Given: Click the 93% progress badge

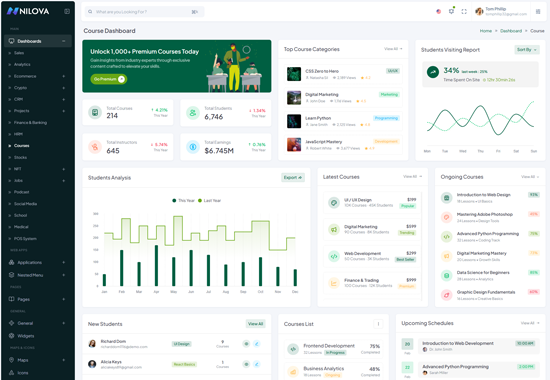Looking at the screenshot, I should [534, 195].
